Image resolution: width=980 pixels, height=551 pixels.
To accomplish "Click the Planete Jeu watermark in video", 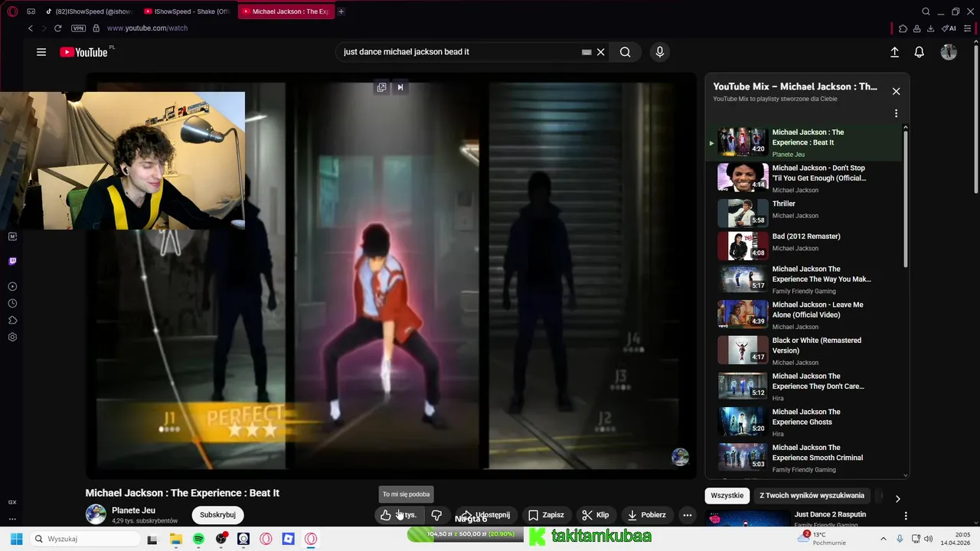I will tap(680, 457).
